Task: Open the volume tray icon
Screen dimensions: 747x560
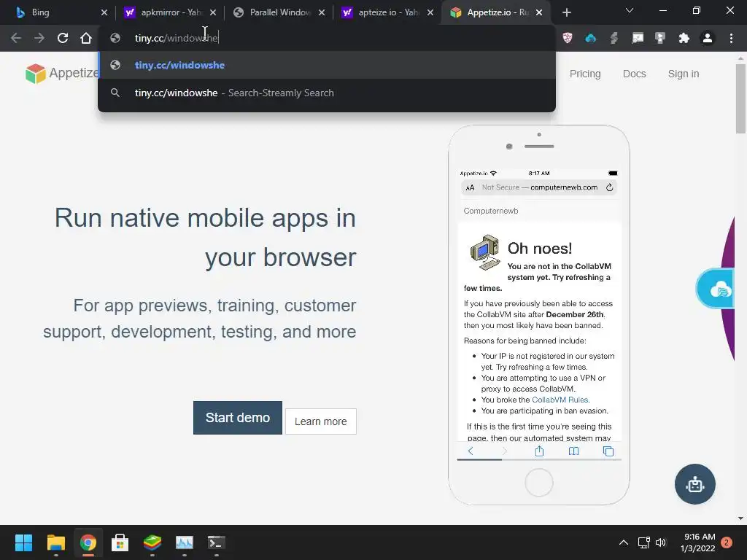Action: point(661,542)
